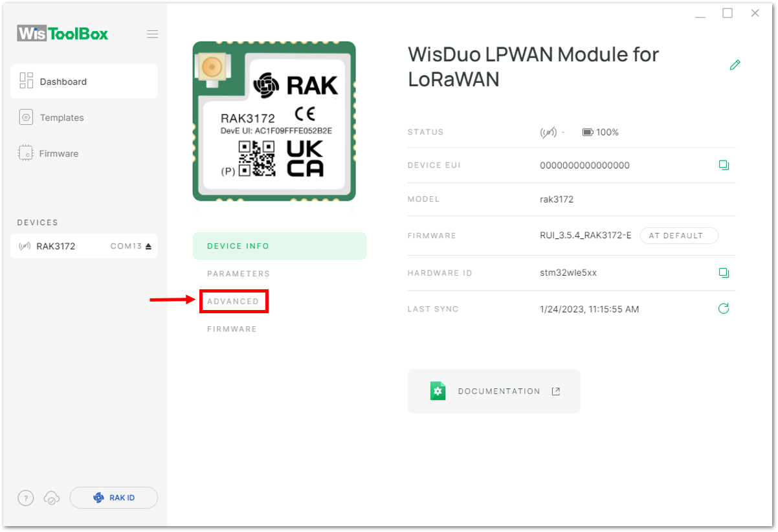Edit the device name with the pencil icon
The image size is (778, 532).
coord(735,65)
